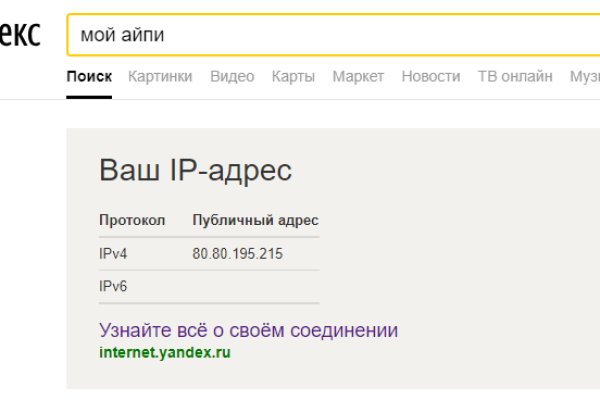
Task: Open 'Узнайте всё о своём соединении' link
Action: [248, 330]
